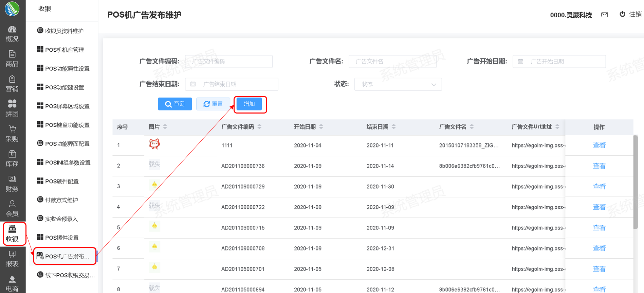The width and height of the screenshot is (644, 293).
Task: Click the 查询 search button
Action: click(175, 104)
